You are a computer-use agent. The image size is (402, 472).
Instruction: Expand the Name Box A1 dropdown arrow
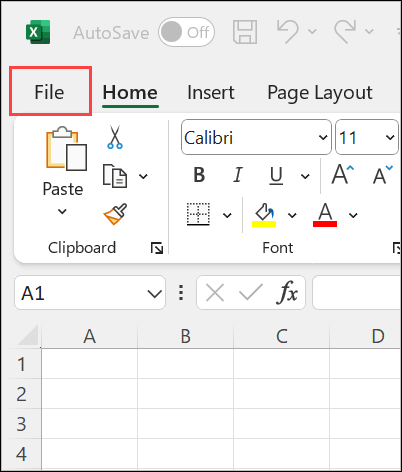coord(155,294)
